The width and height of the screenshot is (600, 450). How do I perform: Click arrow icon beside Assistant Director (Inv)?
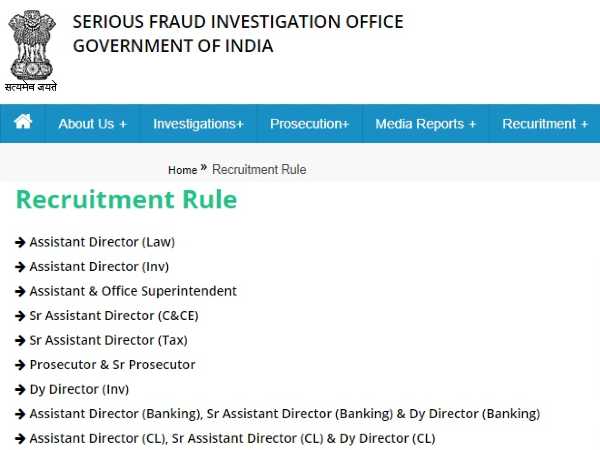click(x=20, y=267)
